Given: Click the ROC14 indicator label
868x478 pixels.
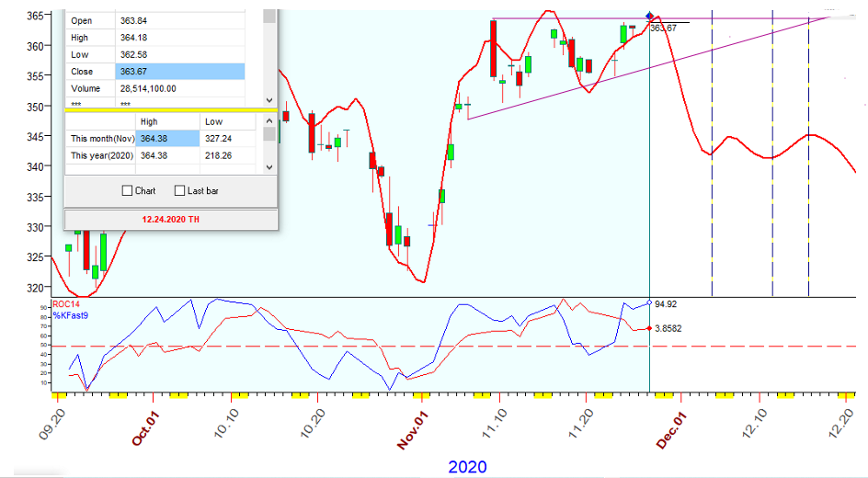Looking at the screenshot, I should [x=67, y=302].
